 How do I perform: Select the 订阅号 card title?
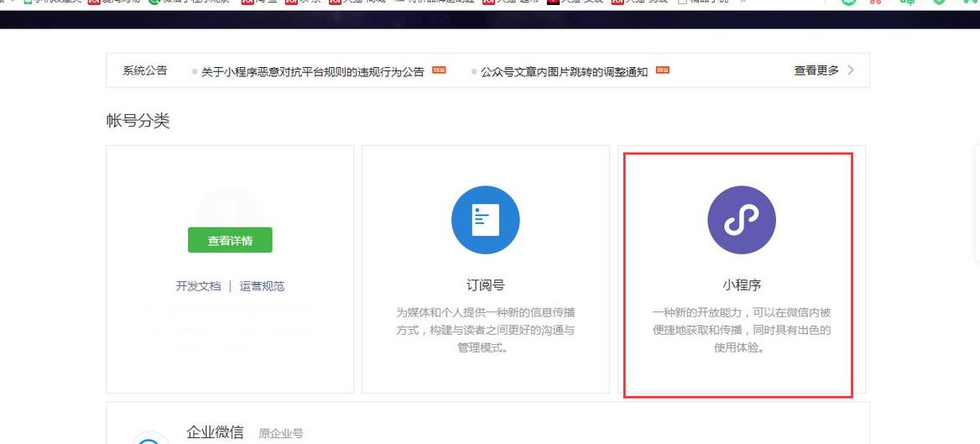click(x=485, y=285)
